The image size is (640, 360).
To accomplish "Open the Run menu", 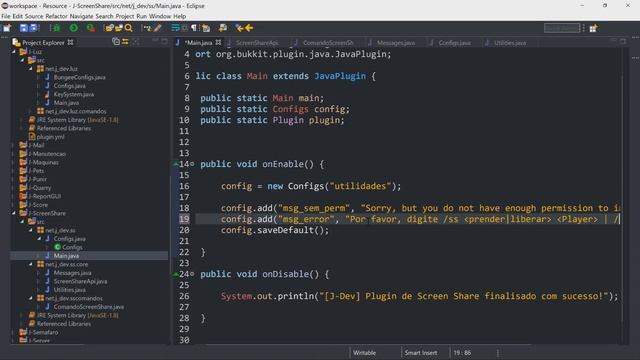I will point(142,16).
